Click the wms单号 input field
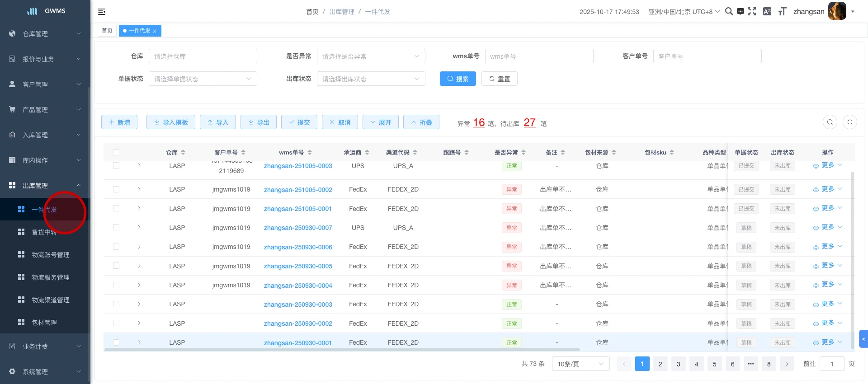Image resolution: width=868 pixels, height=384 pixels. point(539,56)
